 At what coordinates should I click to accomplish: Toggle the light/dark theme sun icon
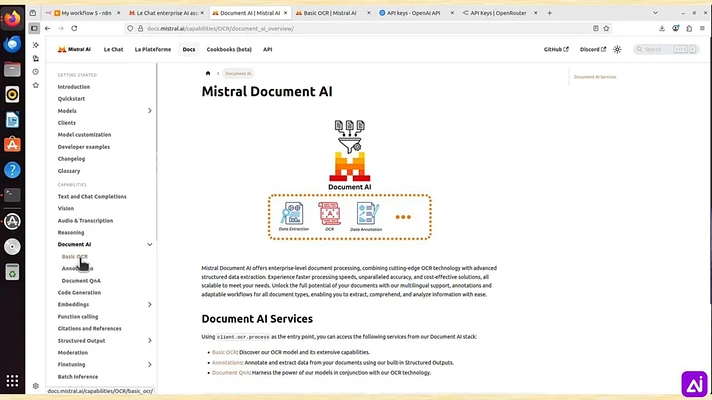click(x=617, y=49)
